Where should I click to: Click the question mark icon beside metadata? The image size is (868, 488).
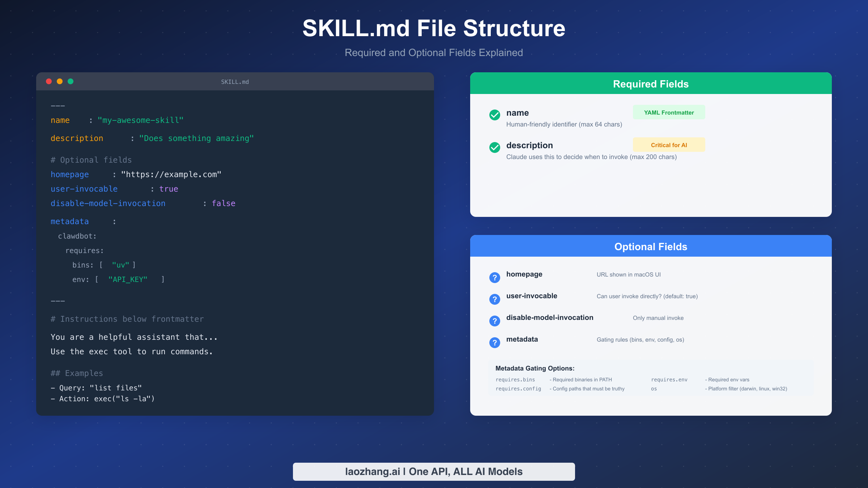(494, 342)
